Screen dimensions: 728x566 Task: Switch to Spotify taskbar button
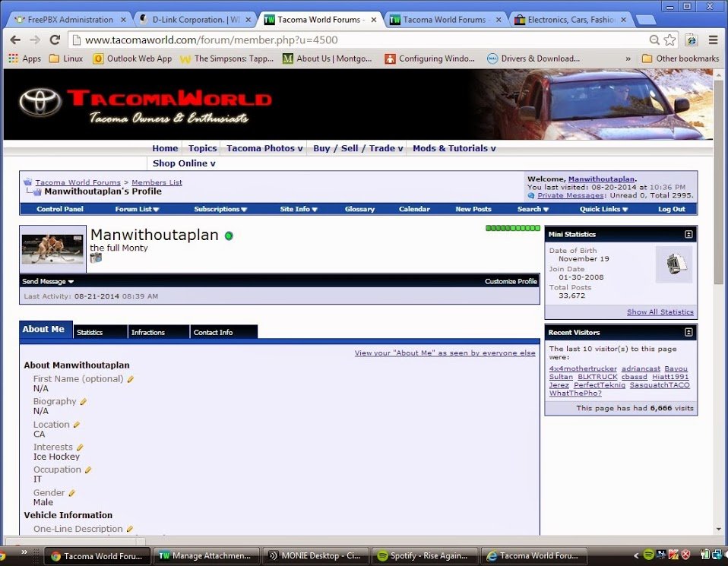point(424,556)
